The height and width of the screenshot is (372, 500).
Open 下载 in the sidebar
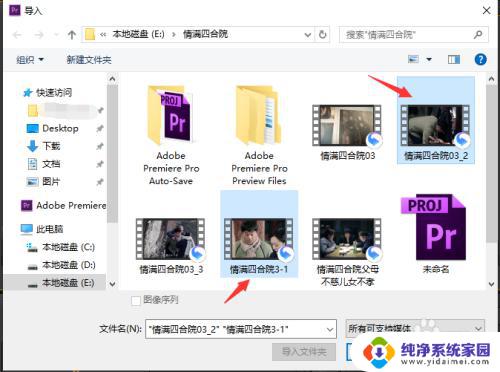coord(43,146)
